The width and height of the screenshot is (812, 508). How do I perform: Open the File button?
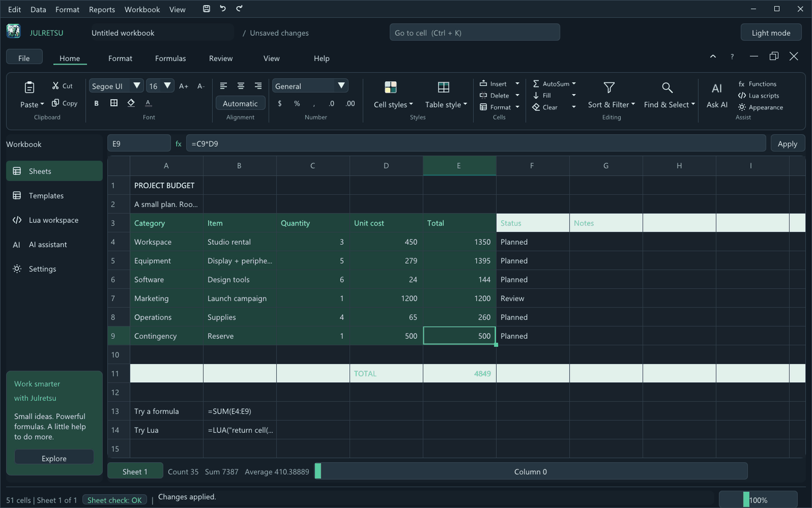click(24, 58)
